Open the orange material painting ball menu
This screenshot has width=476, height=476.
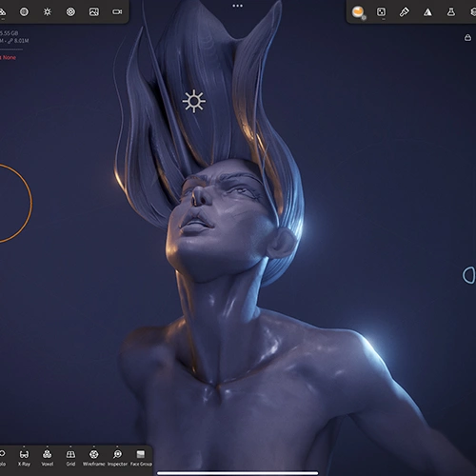pos(358,12)
